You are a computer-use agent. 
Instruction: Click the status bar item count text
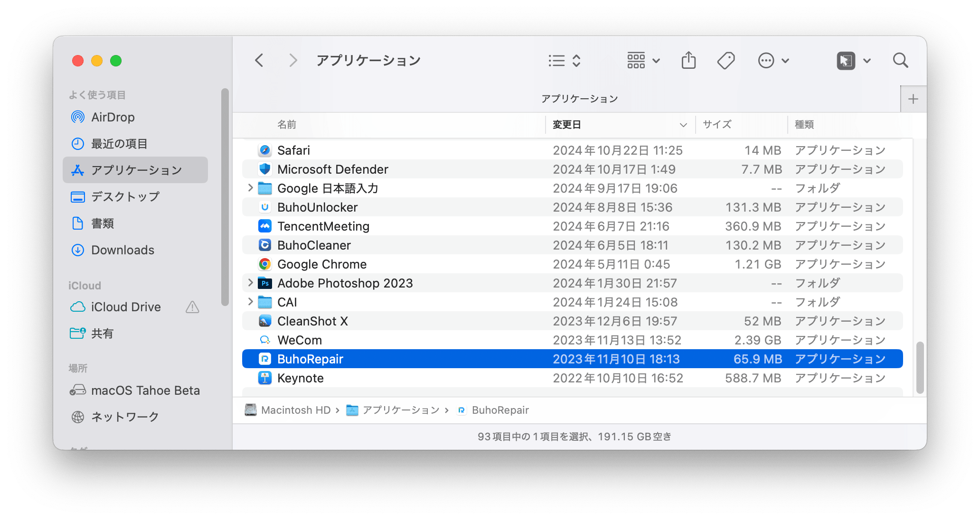point(575,436)
